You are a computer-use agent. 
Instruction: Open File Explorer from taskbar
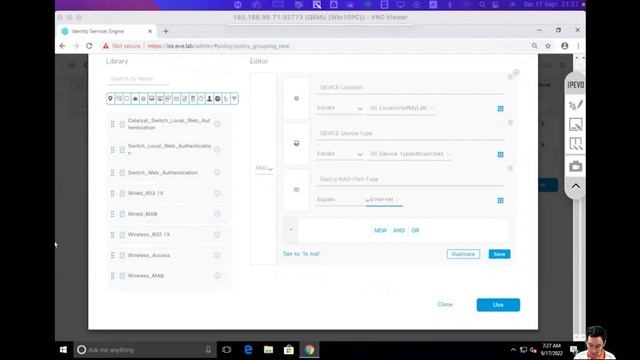pyautogui.click(x=268, y=350)
